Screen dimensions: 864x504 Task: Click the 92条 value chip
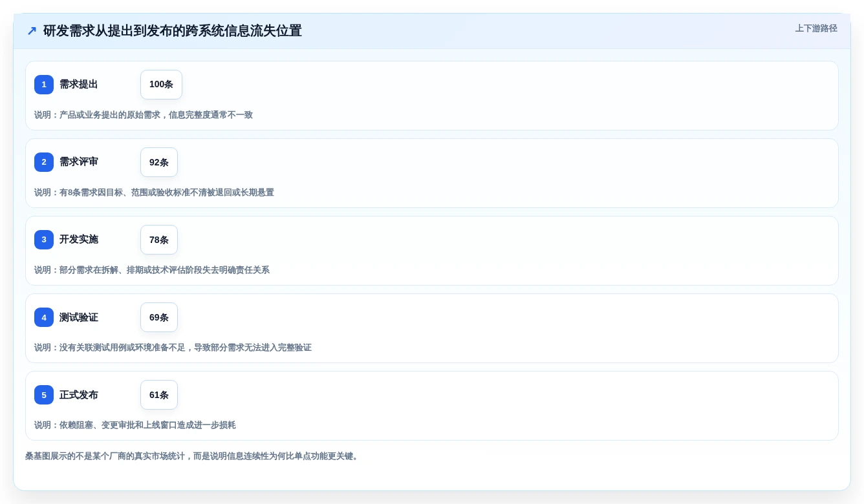(x=159, y=162)
